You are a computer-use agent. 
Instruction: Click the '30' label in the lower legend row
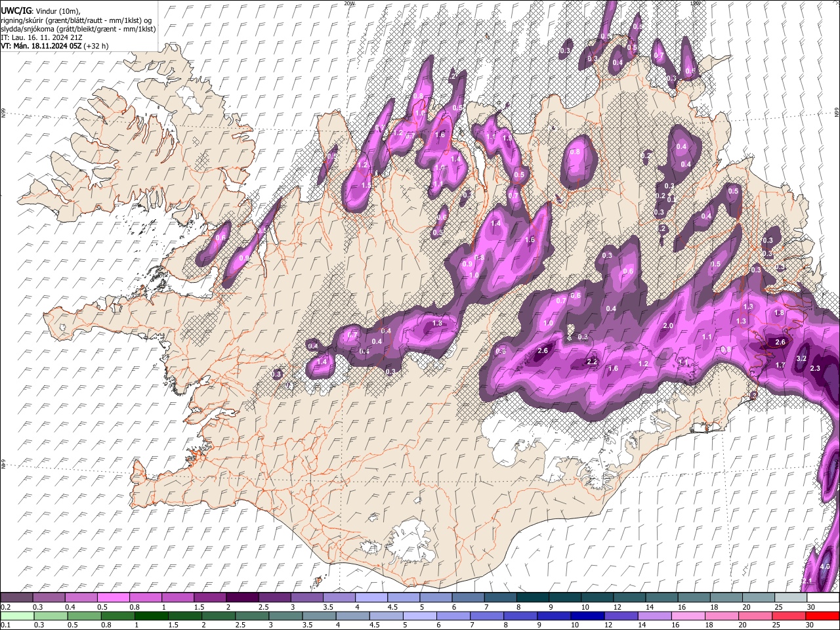tap(811, 625)
